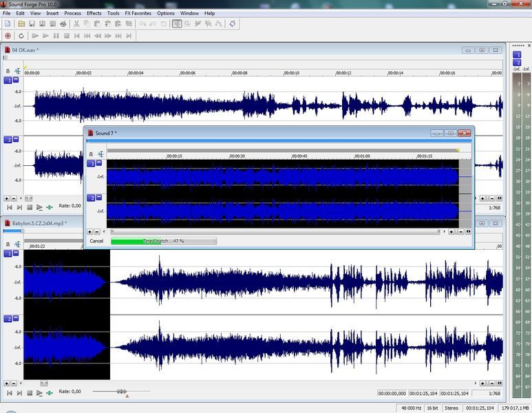
Task: Save the current file with floppy icon
Action: click(x=32, y=24)
